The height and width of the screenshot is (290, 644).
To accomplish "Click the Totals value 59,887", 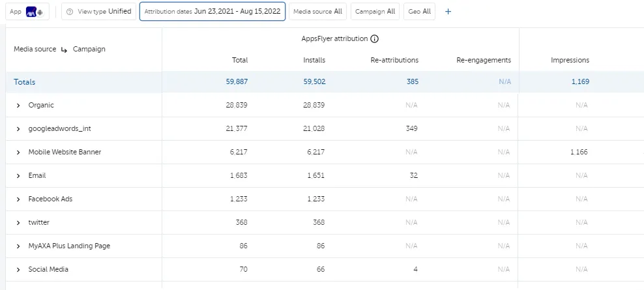I will tap(237, 81).
